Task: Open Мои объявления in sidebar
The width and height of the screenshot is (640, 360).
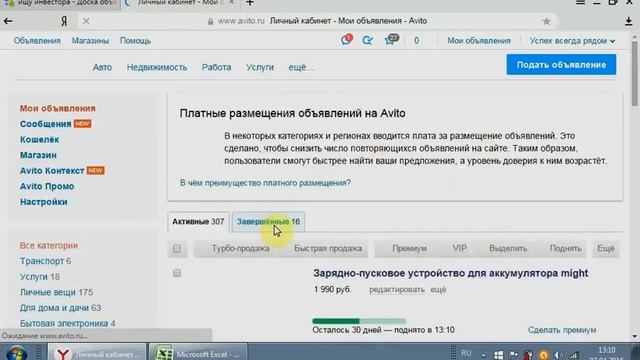Action: pyautogui.click(x=58, y=109)
